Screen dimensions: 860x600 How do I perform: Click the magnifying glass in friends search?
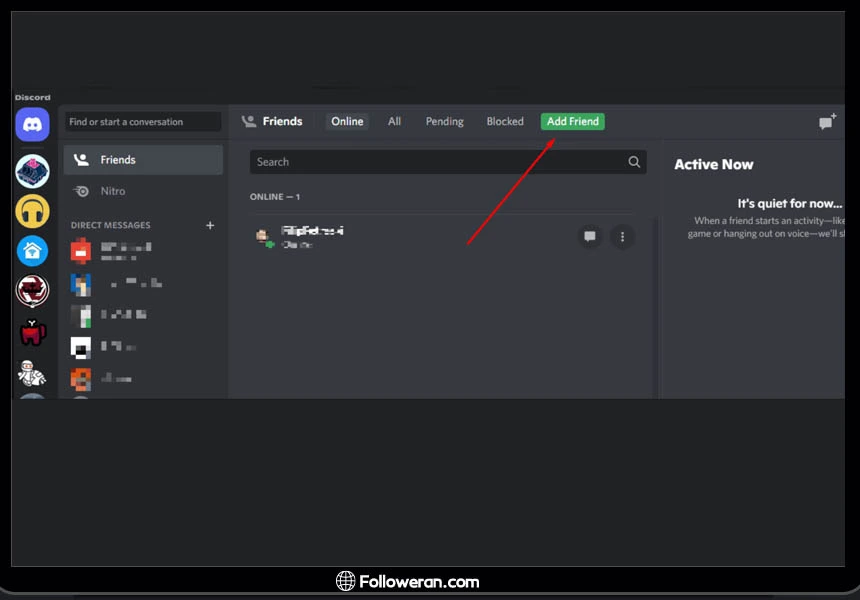click(634, 162)
